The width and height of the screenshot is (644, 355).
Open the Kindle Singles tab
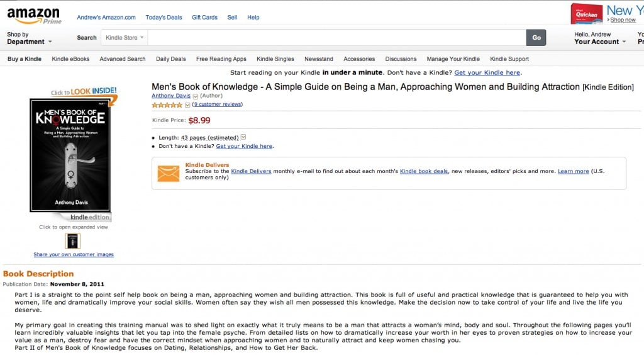(x=275, y=59)
